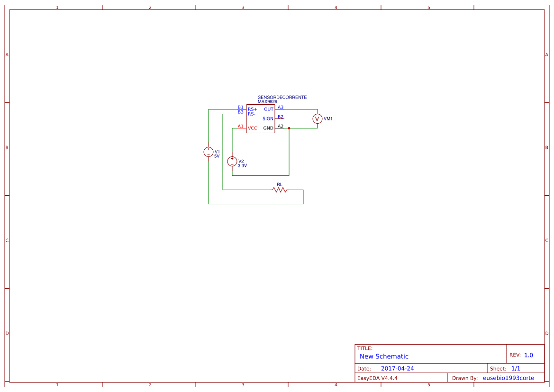Click the date field showing 2017-04-24
This screenshot has width=554, height=392.
tap(398, 368)
